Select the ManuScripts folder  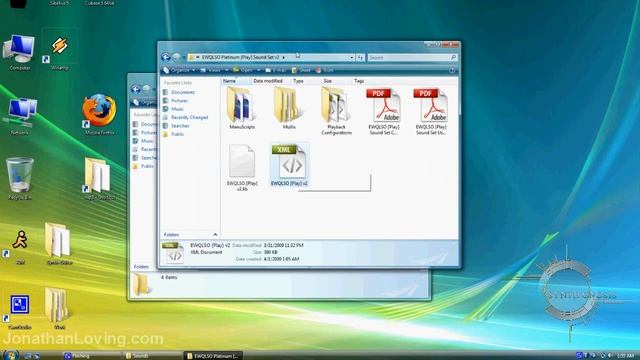pos(242,109)
